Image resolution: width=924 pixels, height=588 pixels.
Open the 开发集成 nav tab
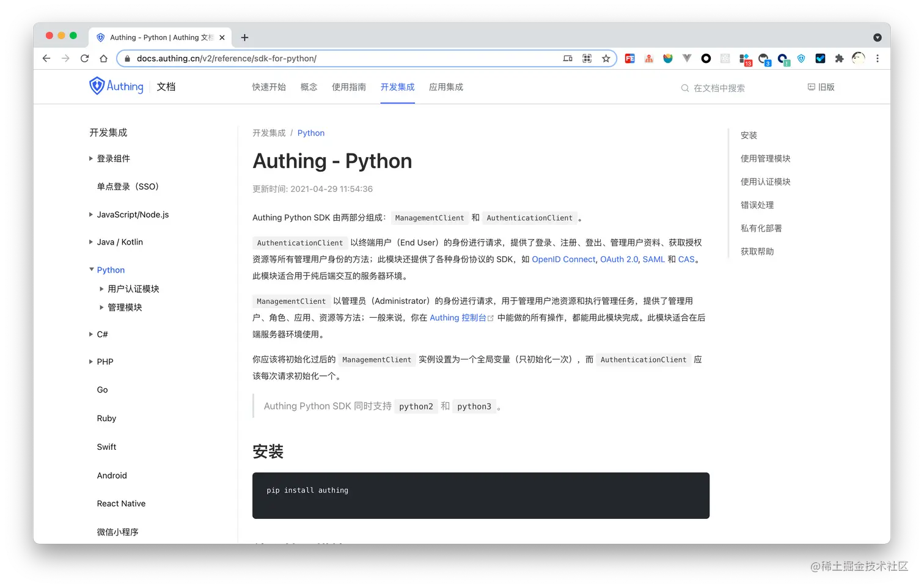point(397,87)
